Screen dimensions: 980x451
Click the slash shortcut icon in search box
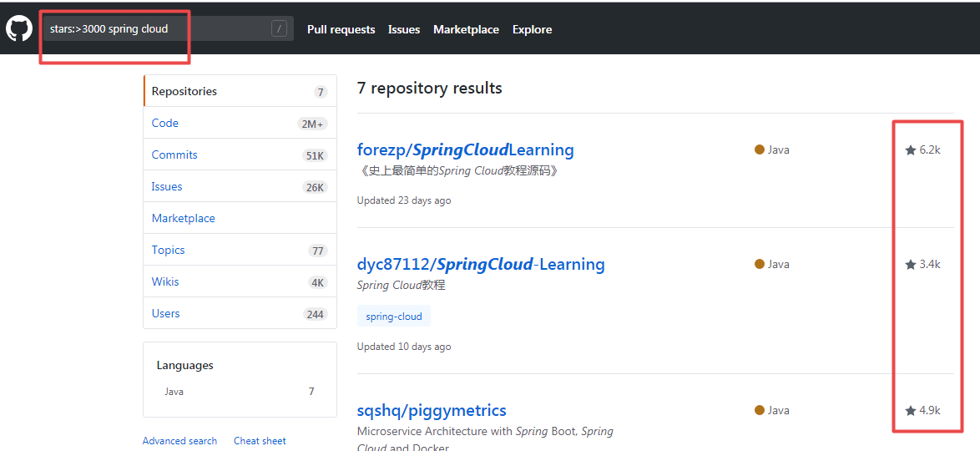pos(280,28)
